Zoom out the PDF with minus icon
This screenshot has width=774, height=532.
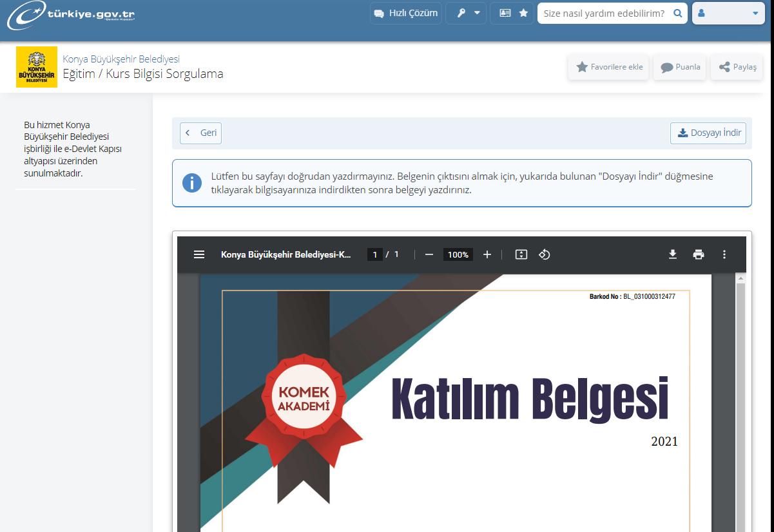pyautogui.click(x=429, y=254)
